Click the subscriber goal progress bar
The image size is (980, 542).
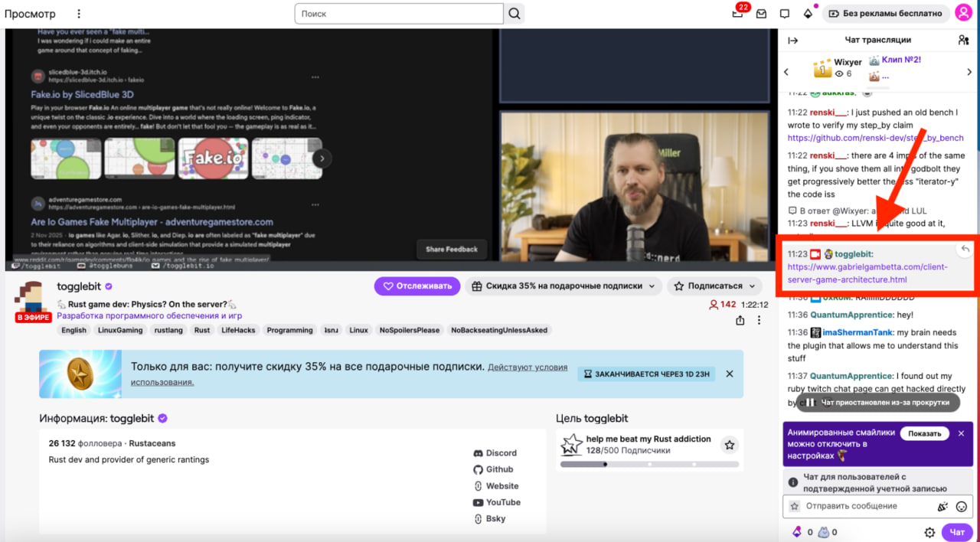(x=649, y=464)
